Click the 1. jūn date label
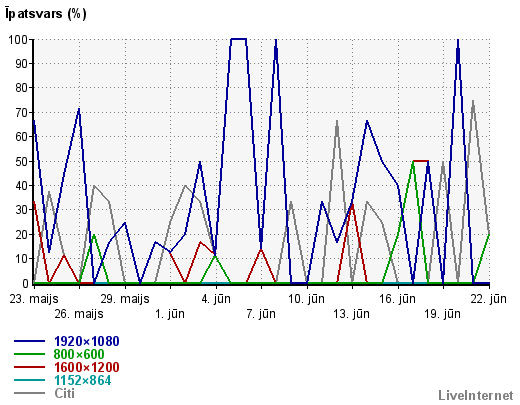 point(170,314)
